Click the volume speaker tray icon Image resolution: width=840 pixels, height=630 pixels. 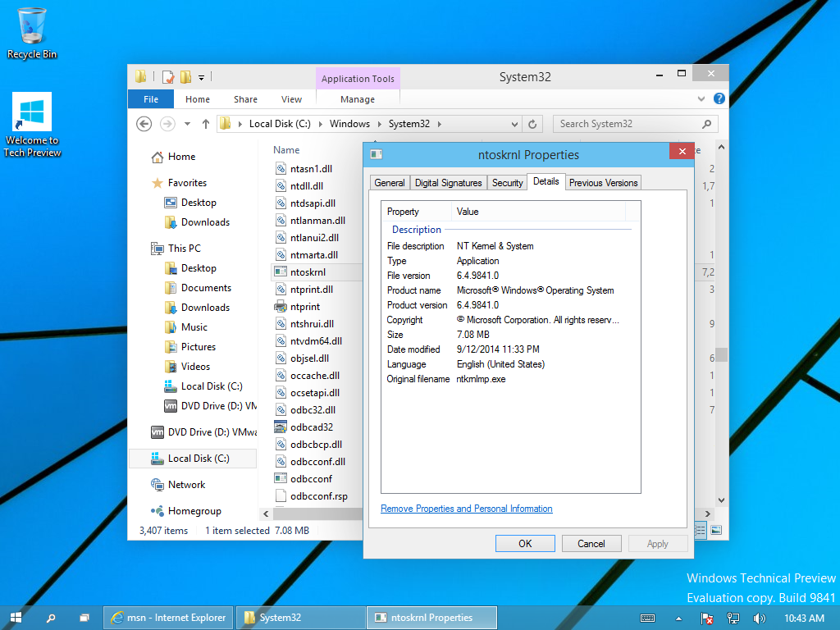[759, 618]
